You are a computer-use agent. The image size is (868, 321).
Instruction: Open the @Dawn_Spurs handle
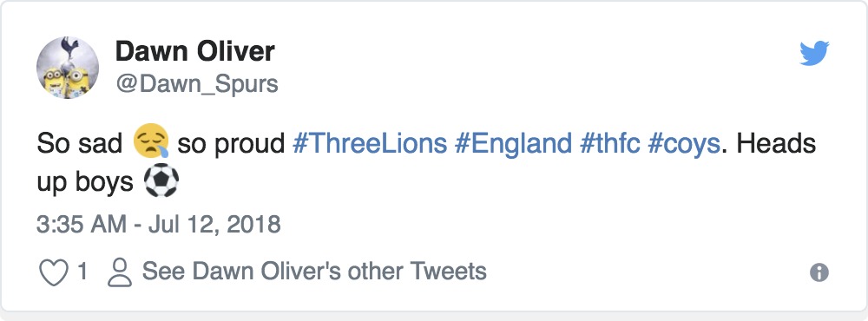pyautogui.click(x=196, y=84)
